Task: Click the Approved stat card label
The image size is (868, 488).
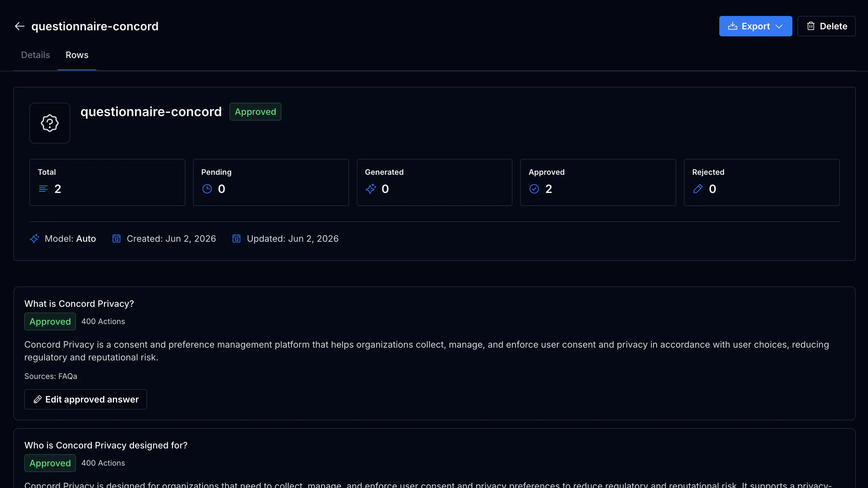Action: pos(547,172)
